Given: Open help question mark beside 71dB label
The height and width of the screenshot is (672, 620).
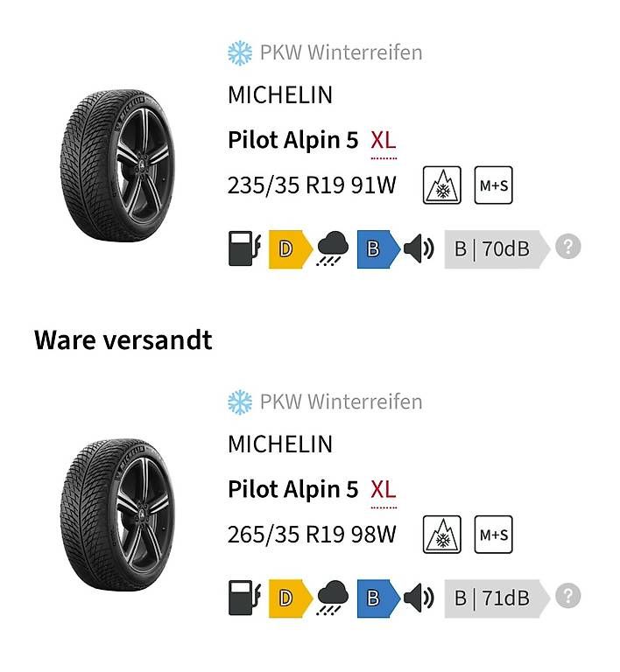Looking at the screenshot, I should pos(567,597).
